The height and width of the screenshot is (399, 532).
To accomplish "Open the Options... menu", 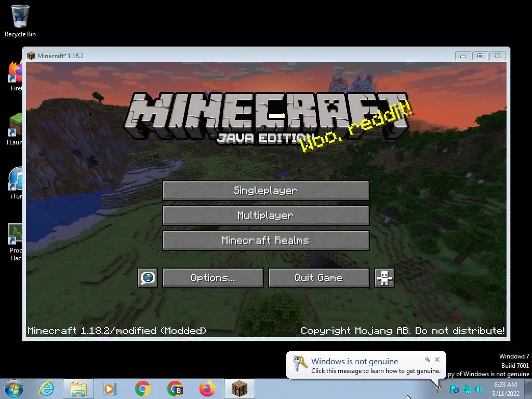I will click(212, 278).
